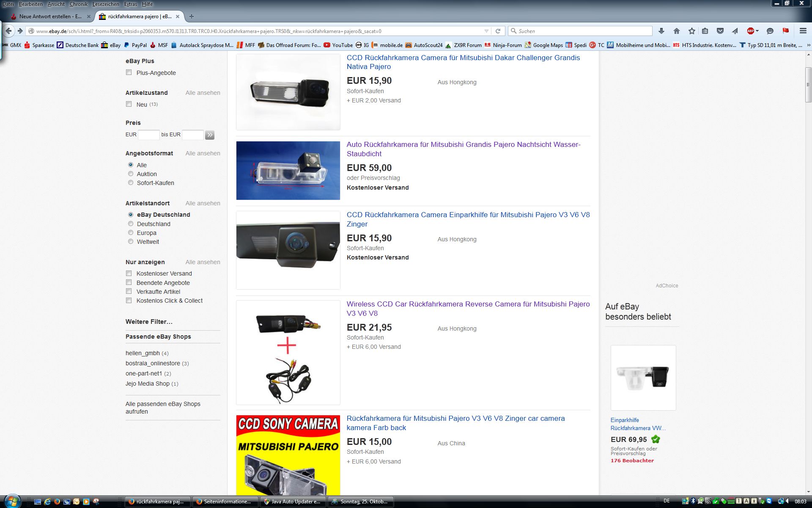The height and width of the screenshot is (508, 812).
Task: Open the Bearbeiten menu
Action: [31, 4]
